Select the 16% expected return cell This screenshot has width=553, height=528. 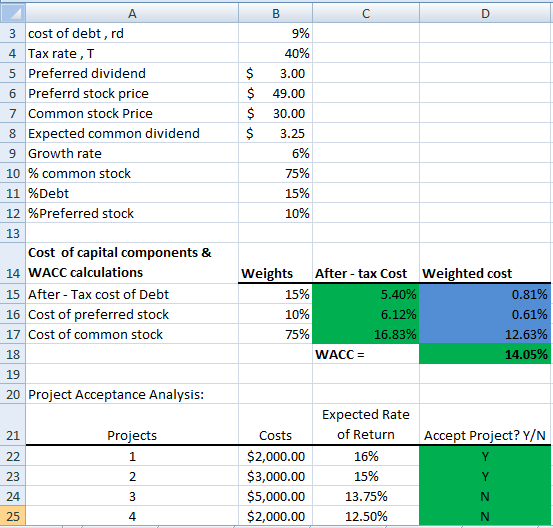pyautogui.click(x=366, y=456)
